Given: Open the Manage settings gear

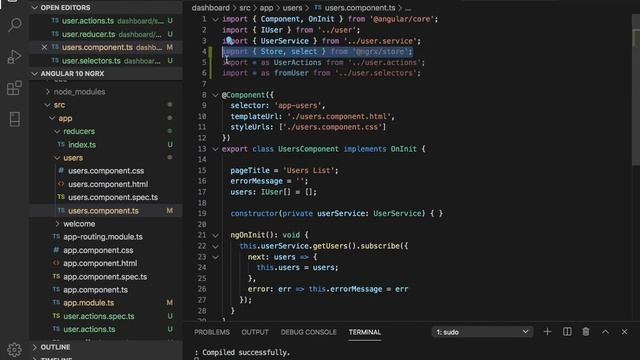Looking at the screenshot, I should pos(15,349).
